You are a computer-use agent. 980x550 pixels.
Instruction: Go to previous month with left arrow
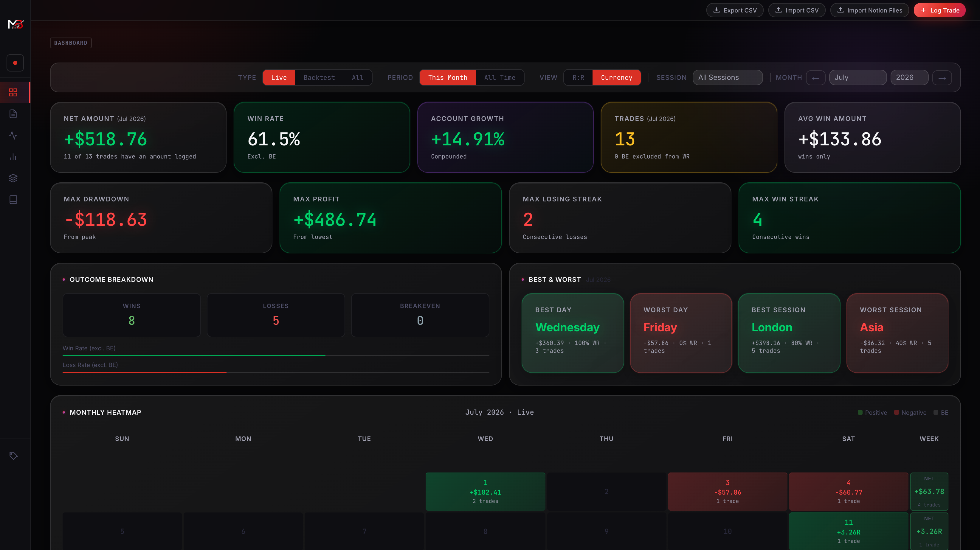click(815, 77)
